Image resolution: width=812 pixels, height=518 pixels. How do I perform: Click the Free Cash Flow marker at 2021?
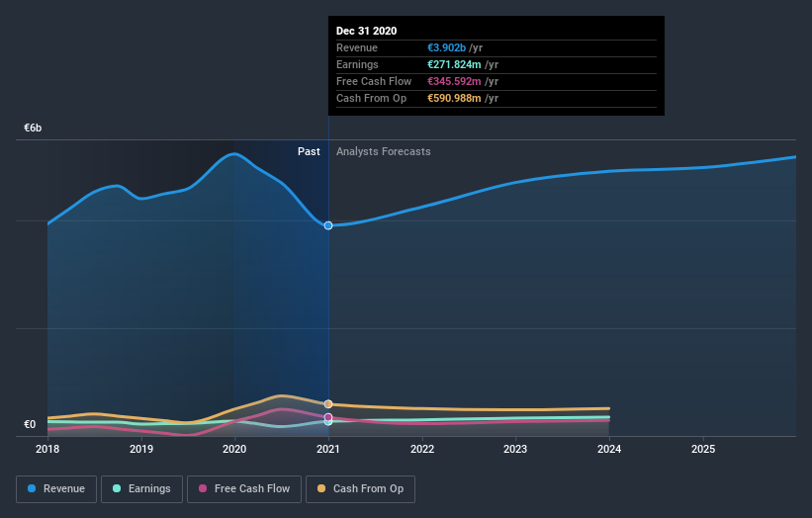pyautogui.click(x=328, y=417)
